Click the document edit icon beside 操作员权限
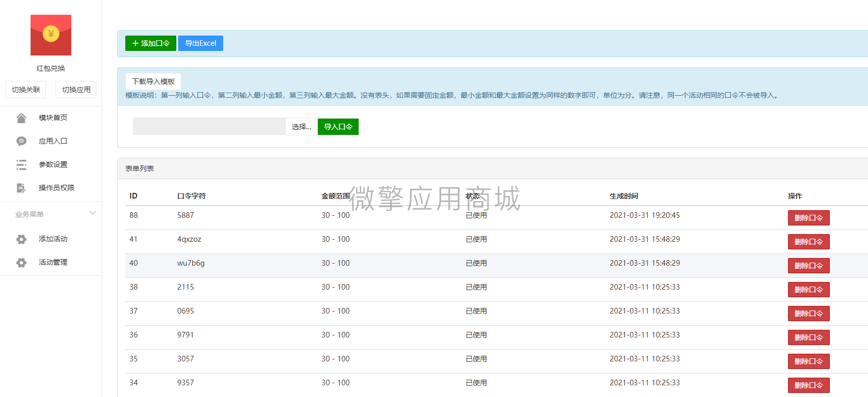Image resolution: width=868 pixels, height=397 pixels. (21, 188)
